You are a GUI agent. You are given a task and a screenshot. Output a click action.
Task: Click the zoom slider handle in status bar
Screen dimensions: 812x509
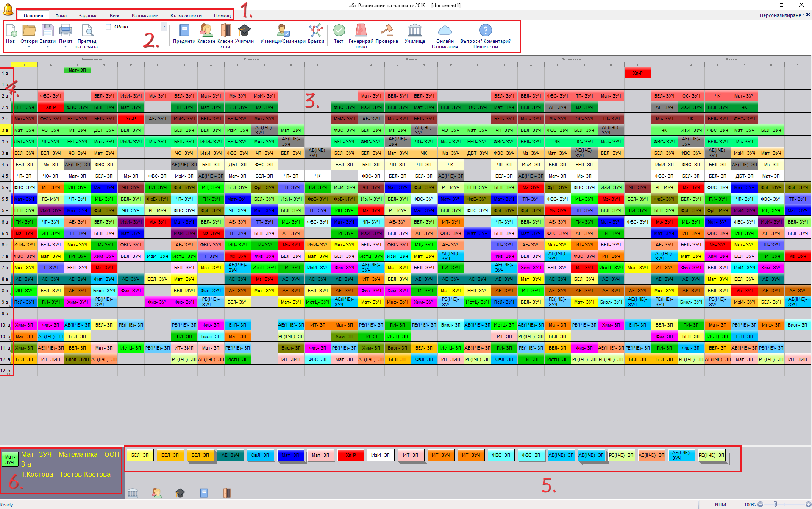coord(775,504)
